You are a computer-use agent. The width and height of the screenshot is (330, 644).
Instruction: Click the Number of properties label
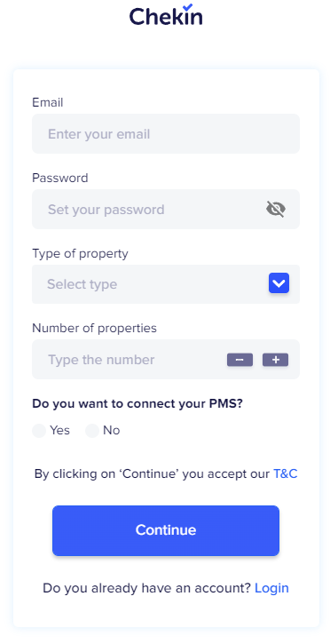[x=94, y=328]
